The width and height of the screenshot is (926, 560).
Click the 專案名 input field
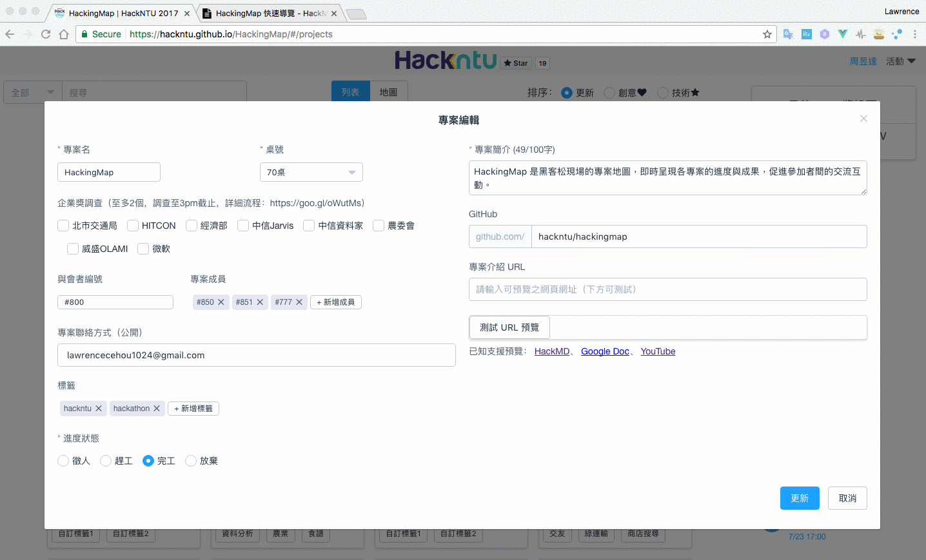point(109,172)
